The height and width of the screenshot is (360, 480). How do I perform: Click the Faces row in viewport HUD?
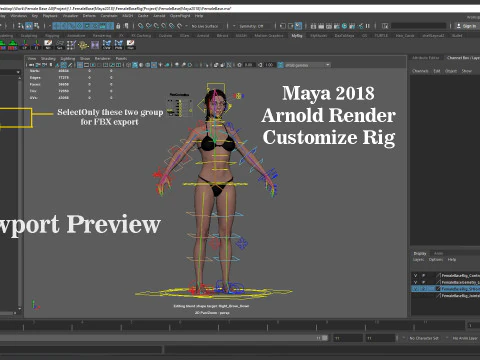click(x=70, y=84)
